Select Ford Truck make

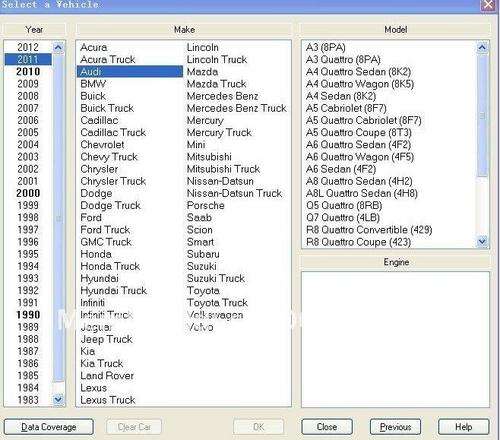[x=105, y=230]
